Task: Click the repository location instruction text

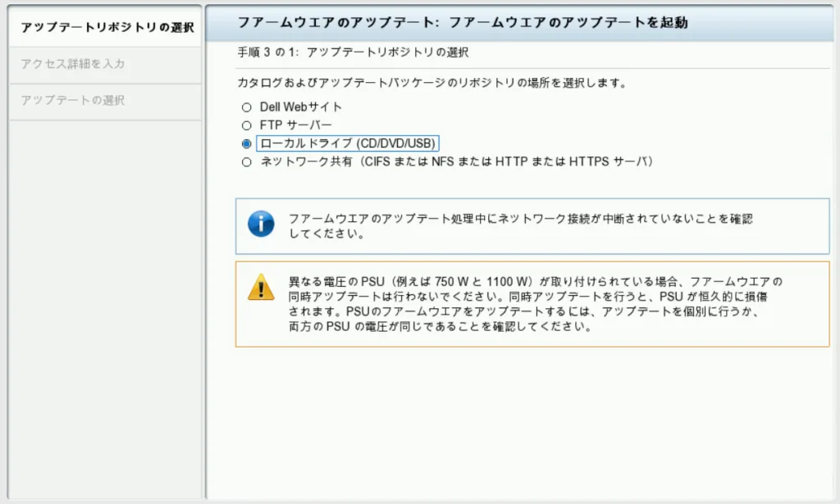Action: point(431,84)
